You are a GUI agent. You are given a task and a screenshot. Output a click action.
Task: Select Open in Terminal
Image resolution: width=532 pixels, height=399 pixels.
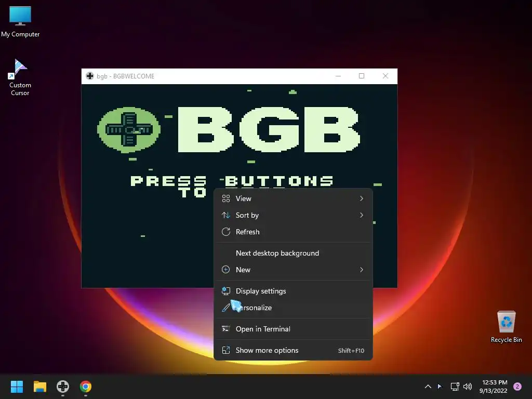293,329
